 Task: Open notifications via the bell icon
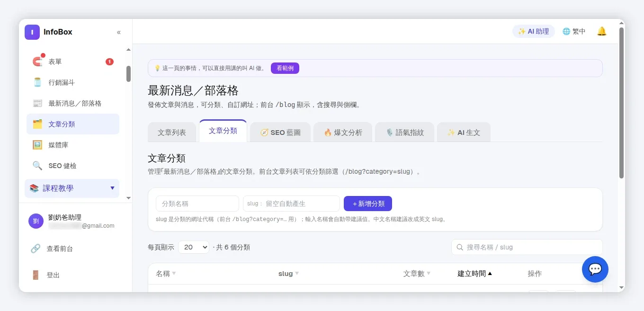point(602,31)
